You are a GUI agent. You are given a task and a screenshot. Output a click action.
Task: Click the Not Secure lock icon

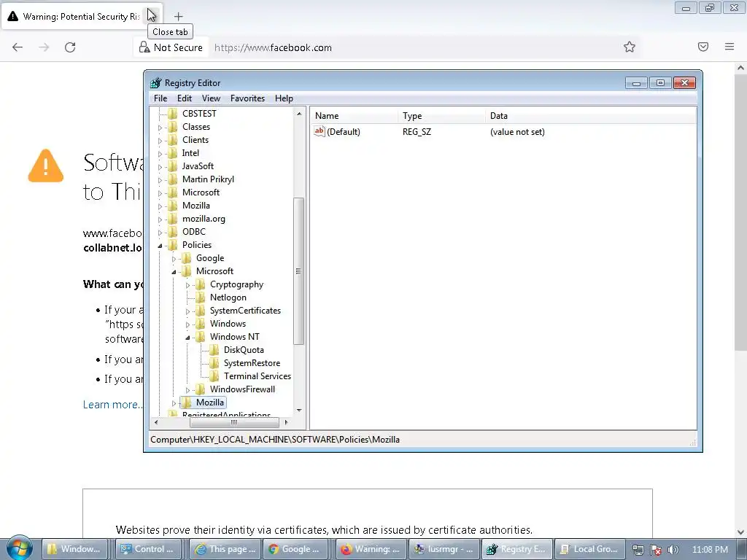pos(144,47)
